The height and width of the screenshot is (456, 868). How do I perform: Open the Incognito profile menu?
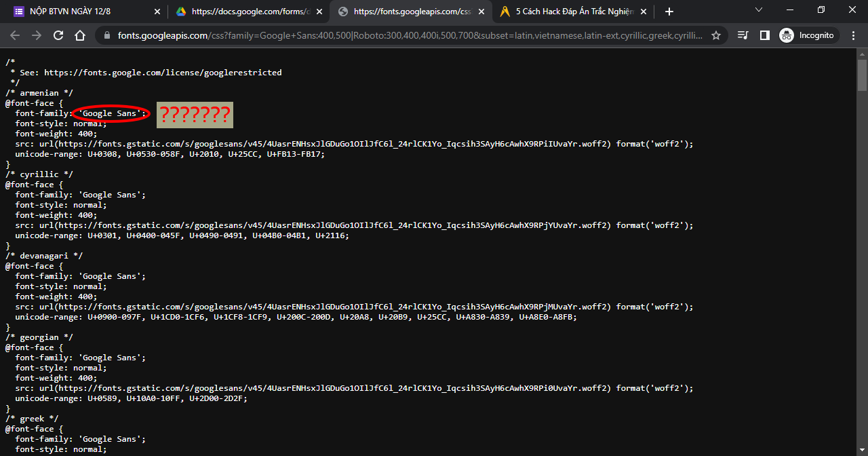click(x=808, y=35)
